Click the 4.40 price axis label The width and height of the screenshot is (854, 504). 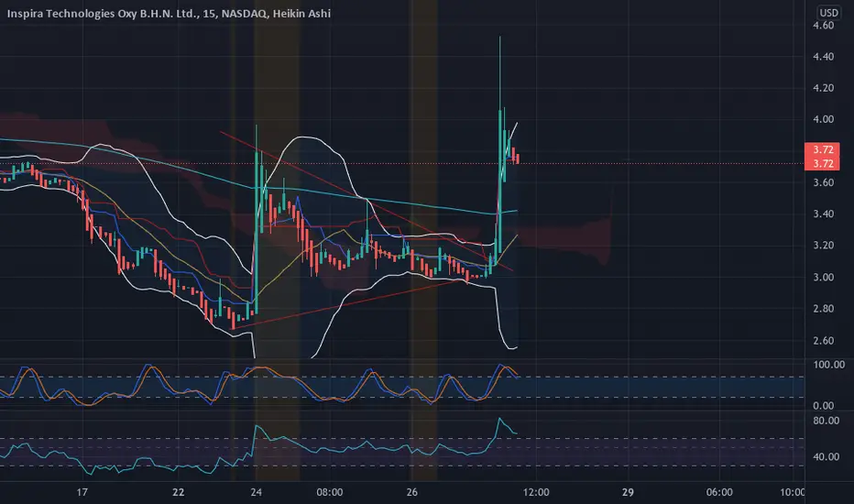823,57
